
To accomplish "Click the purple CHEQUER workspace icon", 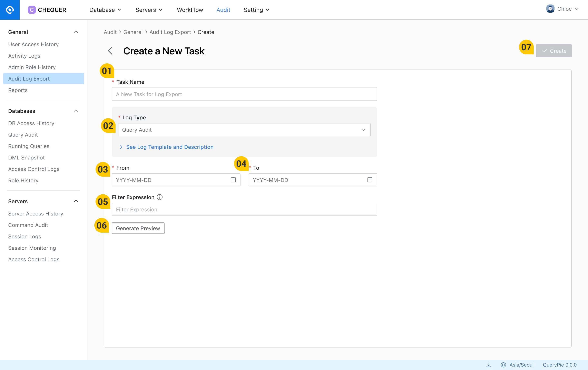I will [32, 10].
